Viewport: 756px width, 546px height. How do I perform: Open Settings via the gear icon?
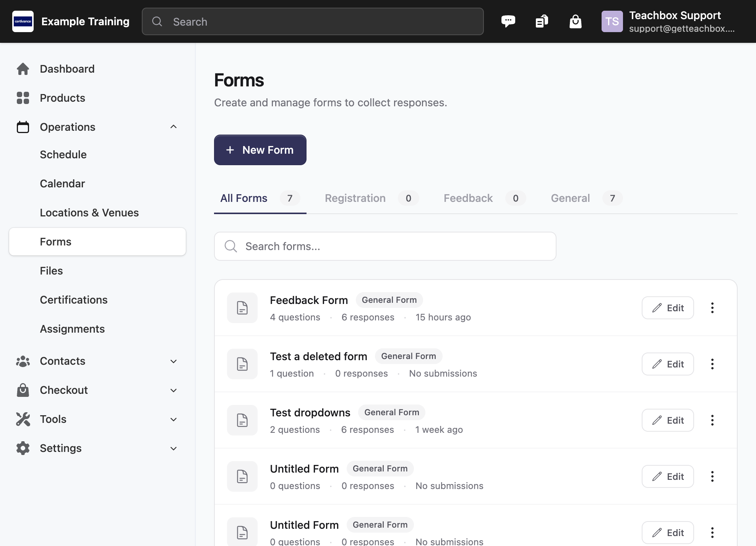click(23, 448)
